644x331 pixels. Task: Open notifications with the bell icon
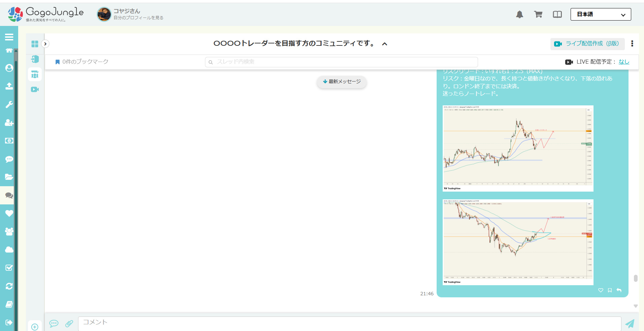click(x=520, y=14)
